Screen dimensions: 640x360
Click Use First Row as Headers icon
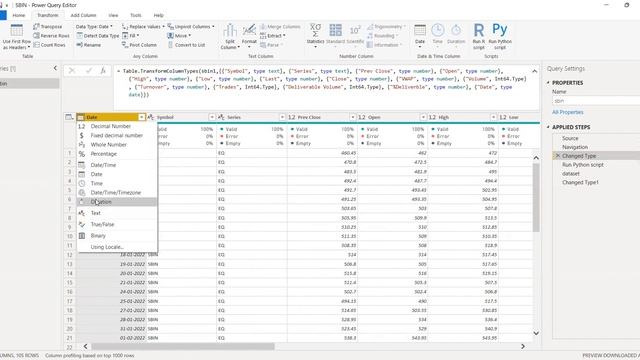coord(16,31)
